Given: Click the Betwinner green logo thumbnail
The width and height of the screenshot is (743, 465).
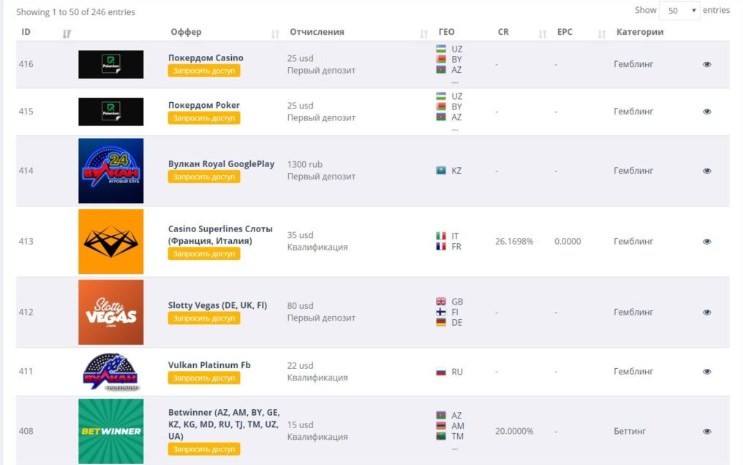Looking at the screenshot, I should pyautogui.click(x=110, y=431).
